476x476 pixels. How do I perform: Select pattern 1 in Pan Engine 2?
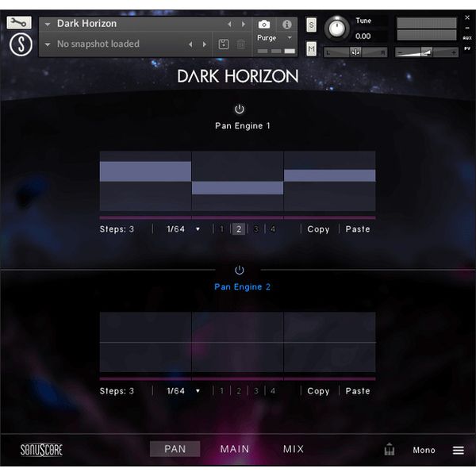pyautogui.click(x=221, y=391)
